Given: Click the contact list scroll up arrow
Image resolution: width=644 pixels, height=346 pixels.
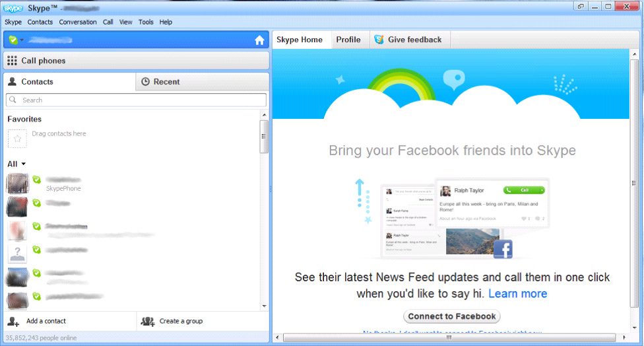Looking at the screenshot, I should pyautogui.click(x=264, y=115).
